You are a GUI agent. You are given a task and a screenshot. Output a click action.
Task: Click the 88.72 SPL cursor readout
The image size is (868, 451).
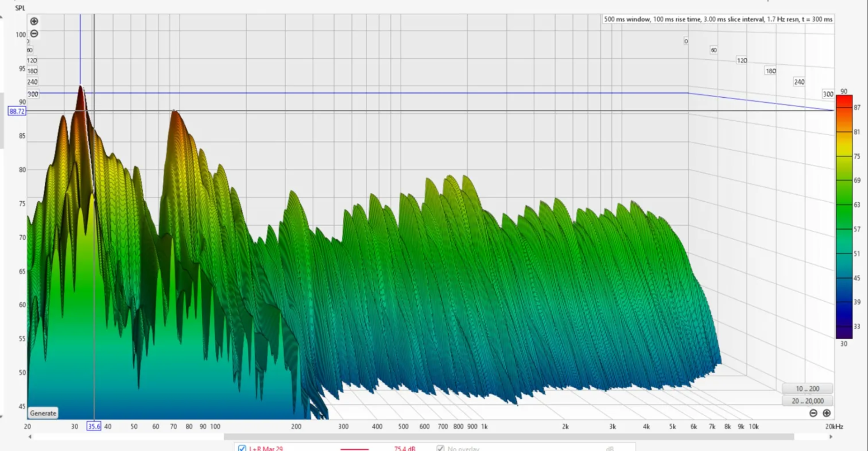click(17, 111)
